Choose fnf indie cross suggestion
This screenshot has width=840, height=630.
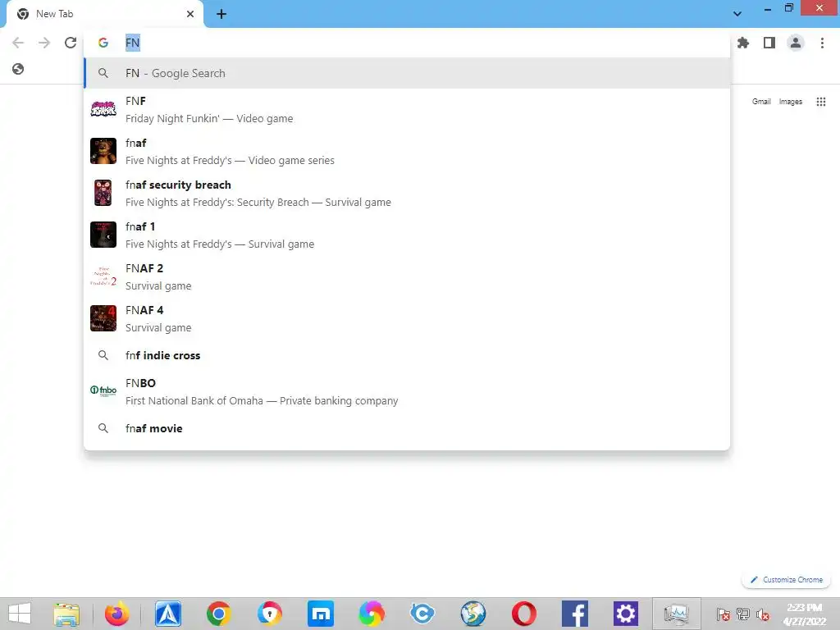[x=407, y=355]
